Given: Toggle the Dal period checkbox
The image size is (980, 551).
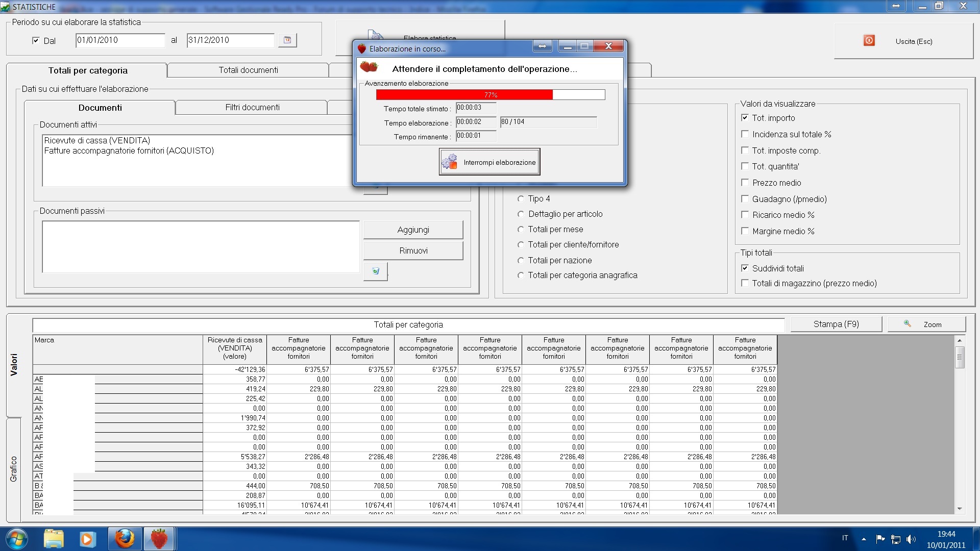Looking at the screenshot, I should (x=36, y=40).
